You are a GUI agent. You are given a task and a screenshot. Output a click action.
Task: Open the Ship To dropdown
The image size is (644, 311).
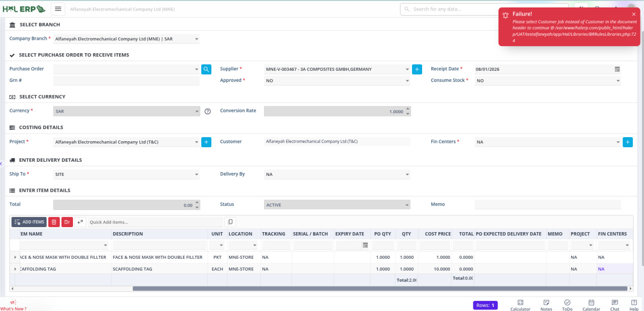pos(196,174)
